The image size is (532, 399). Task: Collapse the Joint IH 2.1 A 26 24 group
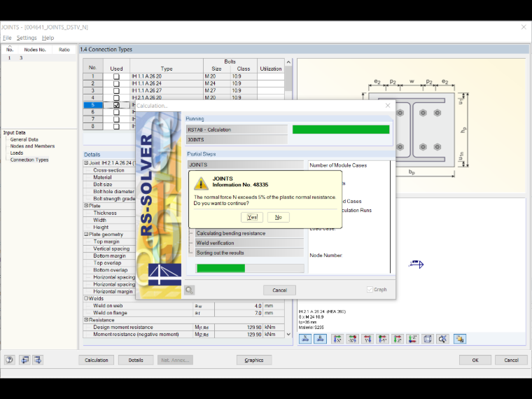pyautogui.click(x=86, y=163)
